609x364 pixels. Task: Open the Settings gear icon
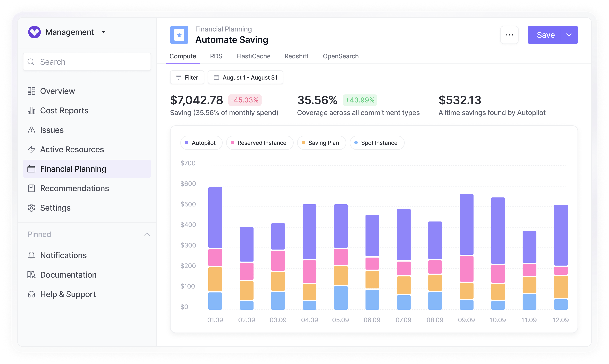(31, 208)
